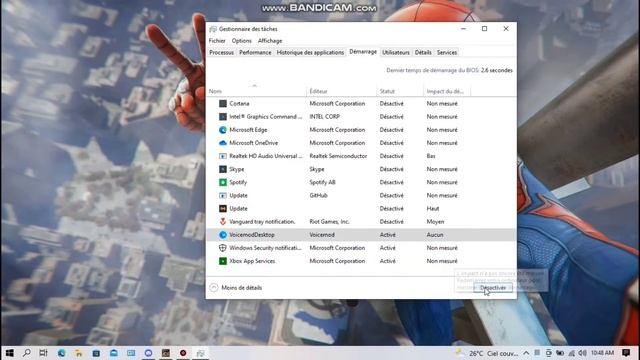The width and height of the screenshot is (640, 360).
Task: Switch to Historique des applications tab
Action: click(x=310, y=53)
